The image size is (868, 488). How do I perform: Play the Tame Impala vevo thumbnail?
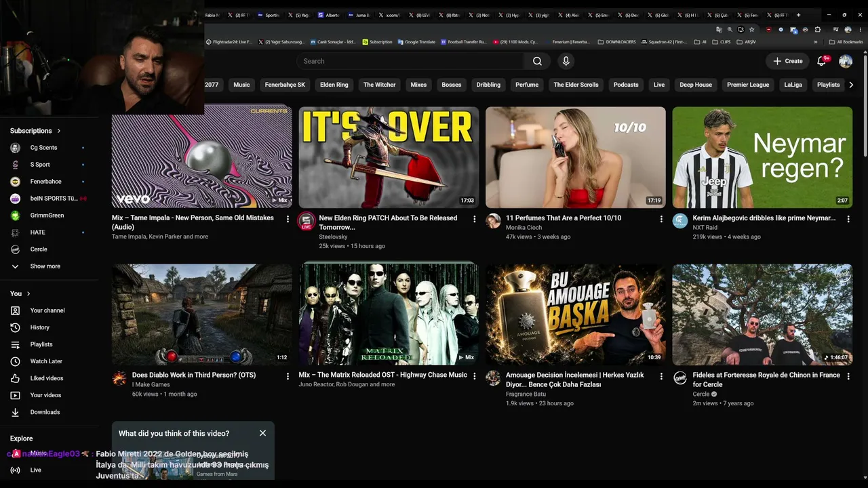[202, 157]
